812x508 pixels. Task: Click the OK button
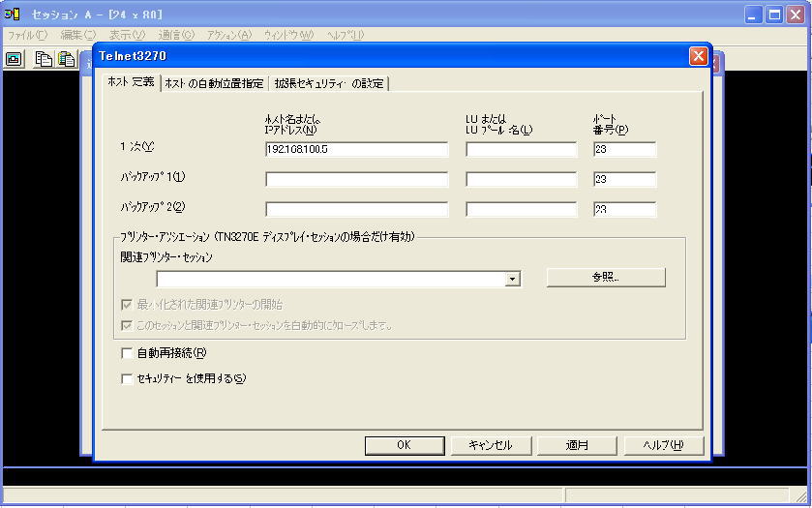405,445
